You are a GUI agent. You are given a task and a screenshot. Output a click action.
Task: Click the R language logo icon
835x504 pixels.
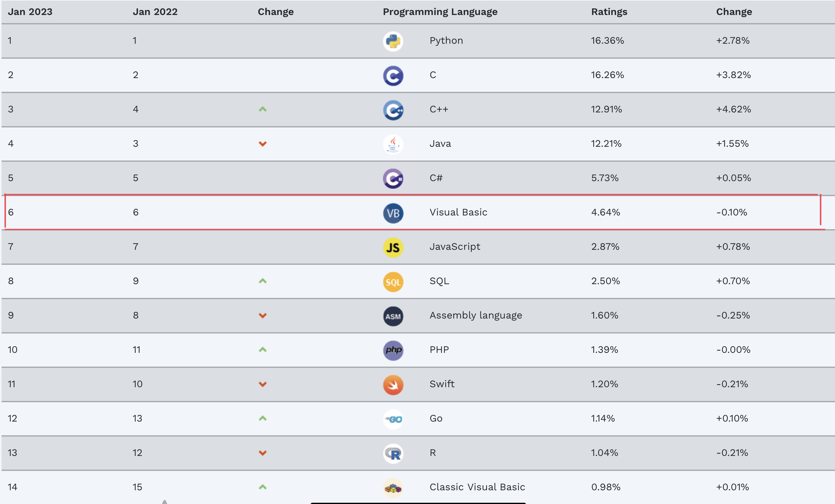click(x=393, y=453)
